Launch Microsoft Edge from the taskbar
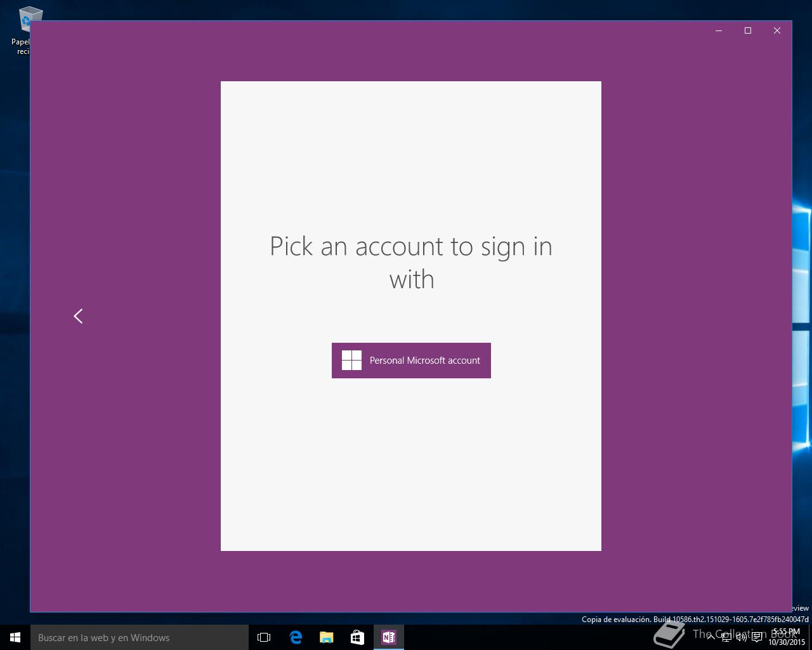This screenshot has height=650, width=812. tap(296, 637)
